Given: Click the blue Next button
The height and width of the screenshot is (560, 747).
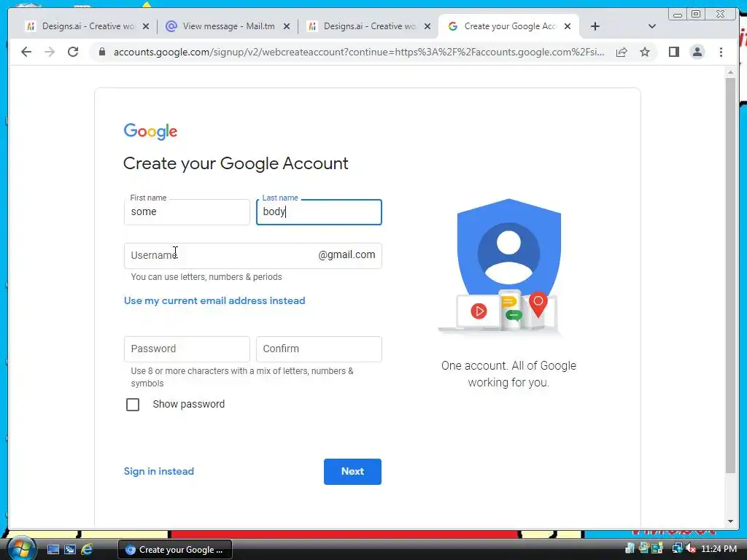Looking at the screenshot, I should click(x=352, y=472).
